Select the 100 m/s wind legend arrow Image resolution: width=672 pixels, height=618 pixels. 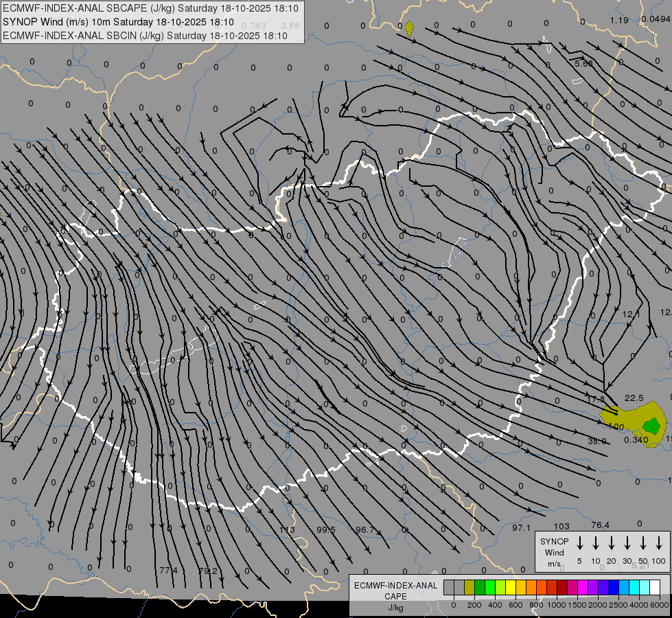(x=659, y=543)
